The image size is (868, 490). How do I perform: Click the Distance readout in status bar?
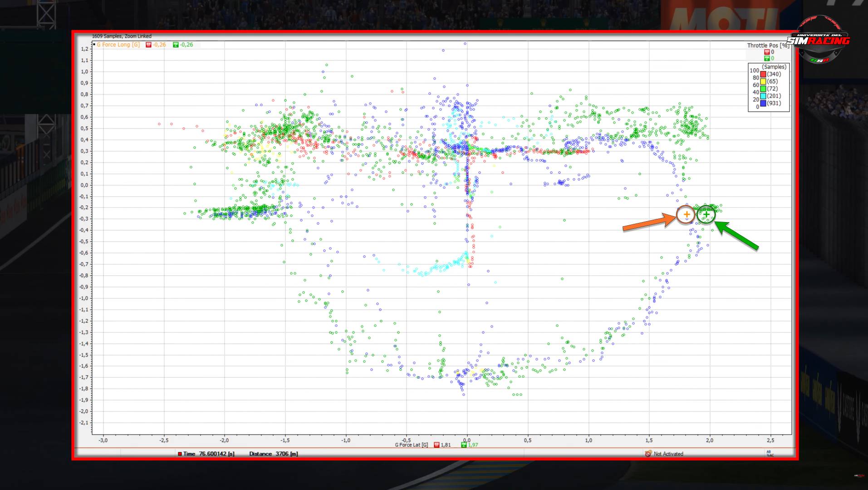pyautogui.click(x=273, y=454)
